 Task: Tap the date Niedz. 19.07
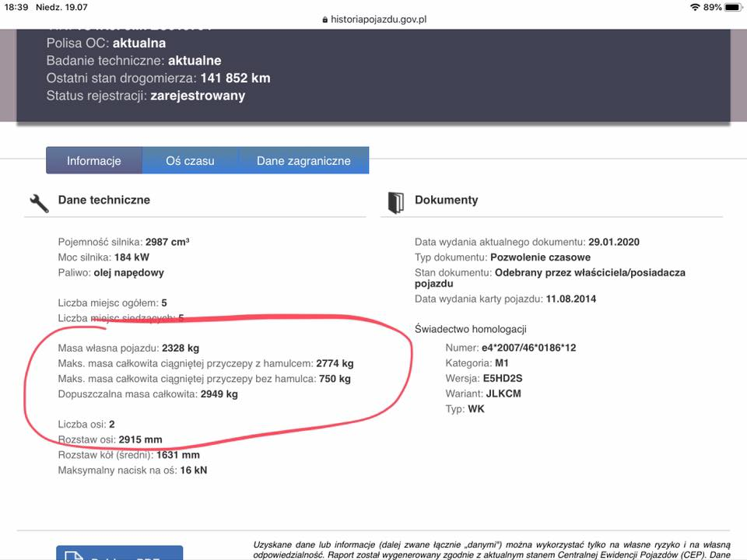pyautogui.click(x=61, y=7)
